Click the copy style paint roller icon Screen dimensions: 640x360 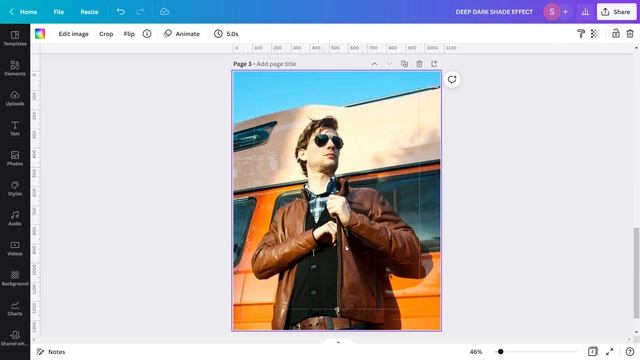tap(580, 34)
